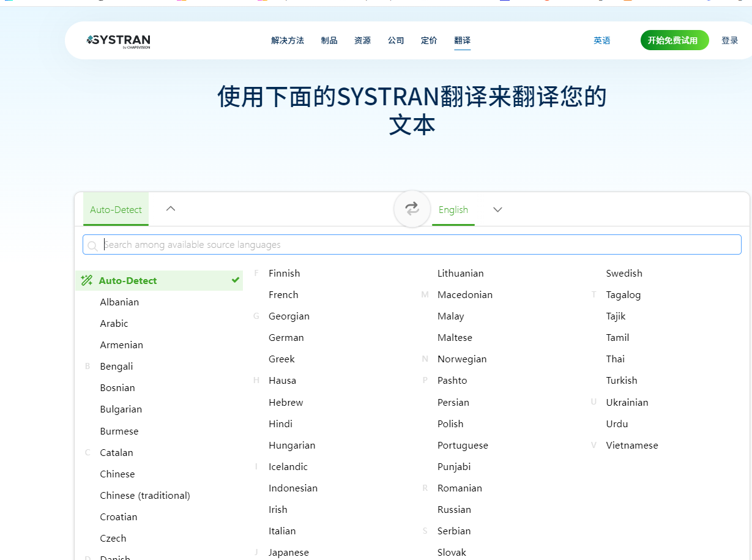This screenshot has width=752, height=560.
Task: Open the 定价 page
Action: (x=429, y=40)
